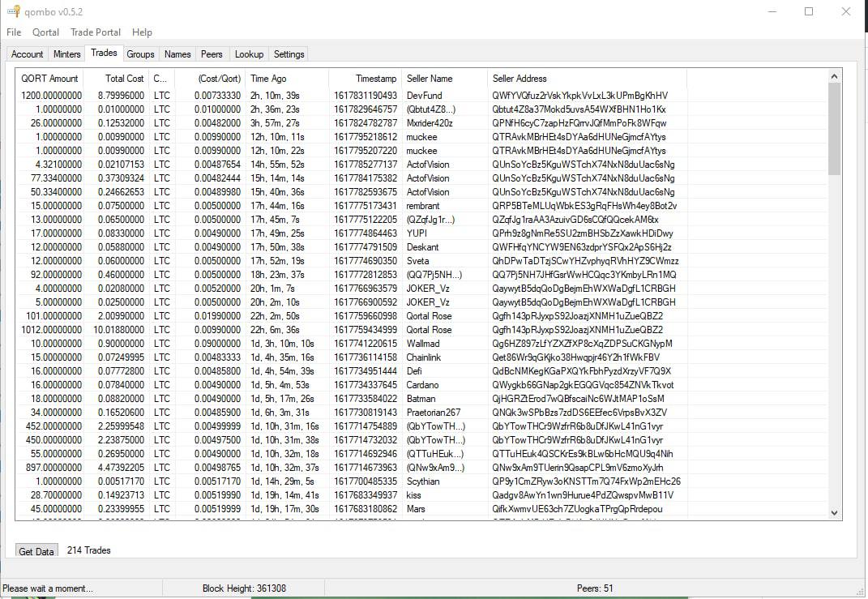Open the Qortal menu

click(x=45, y=32)
